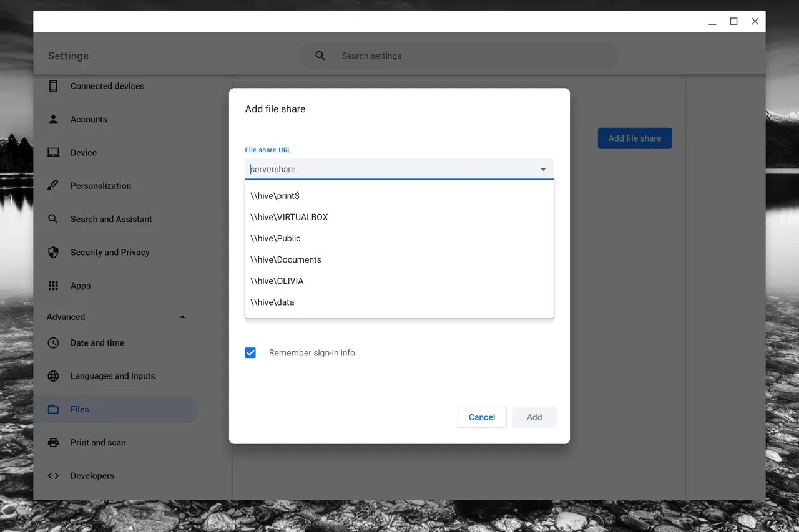This screenshot has height=532, width=799.
Task: Click the Security and Privacy shield icon
Action: (54, 253)
